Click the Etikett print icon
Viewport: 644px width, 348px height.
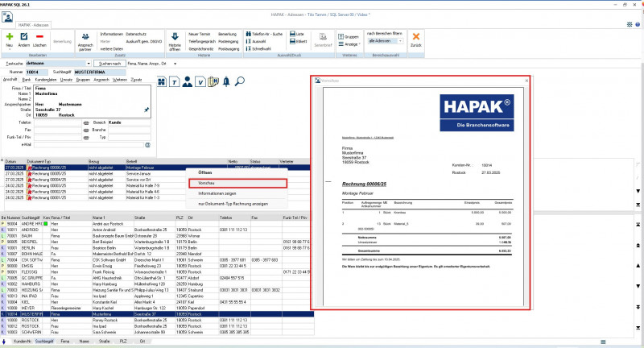292,41
